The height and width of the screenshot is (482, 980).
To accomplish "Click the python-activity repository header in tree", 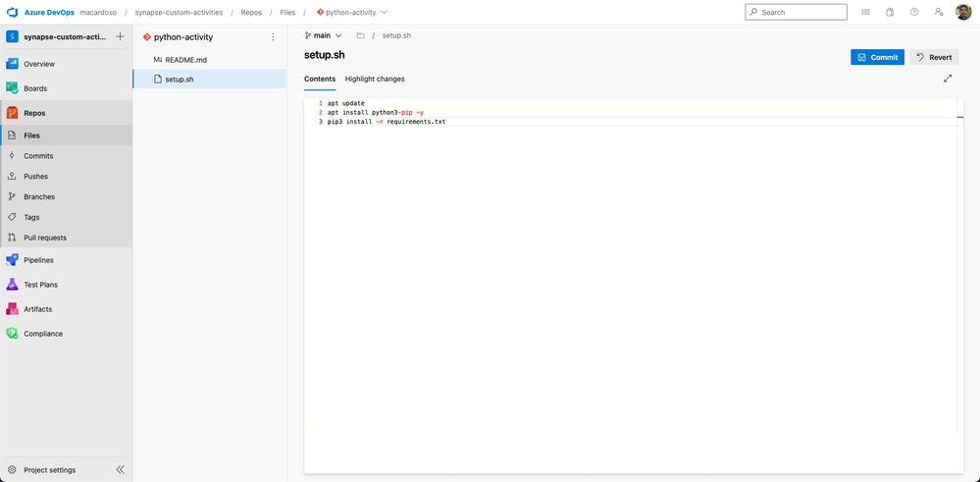I will click(x=179, y=37).
